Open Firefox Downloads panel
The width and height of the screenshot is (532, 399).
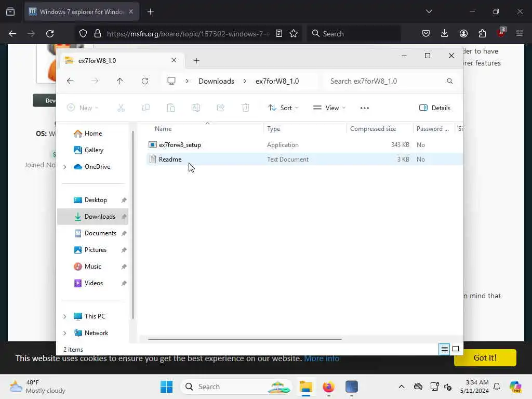(445, 33)
